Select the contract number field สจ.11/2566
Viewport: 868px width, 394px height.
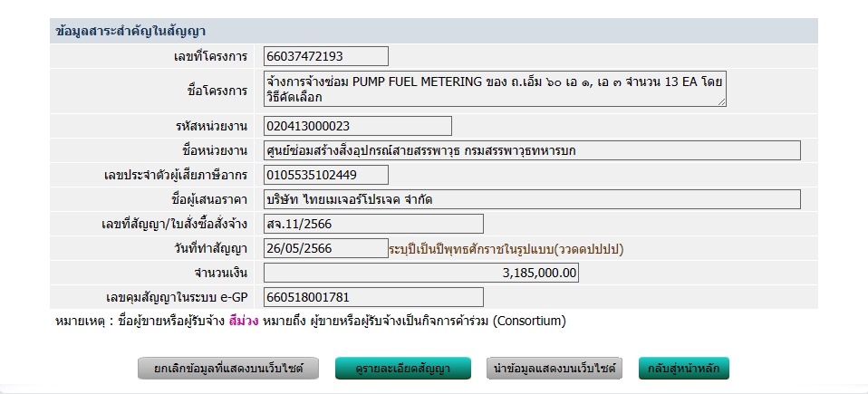(x=373, y=224)
